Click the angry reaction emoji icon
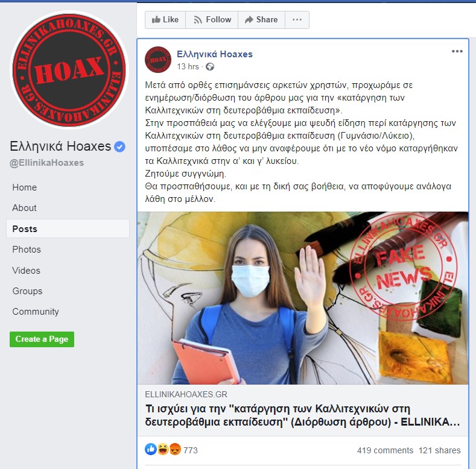The width and height of the screenshot is (476, 469). pos(175,449)
